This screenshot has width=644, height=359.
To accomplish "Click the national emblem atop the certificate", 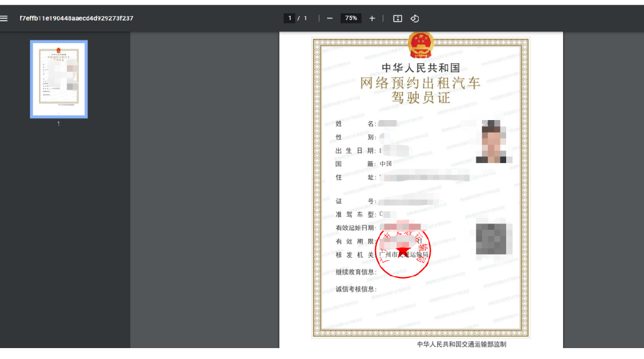I will pyautogui.click(x=421, y=44).
